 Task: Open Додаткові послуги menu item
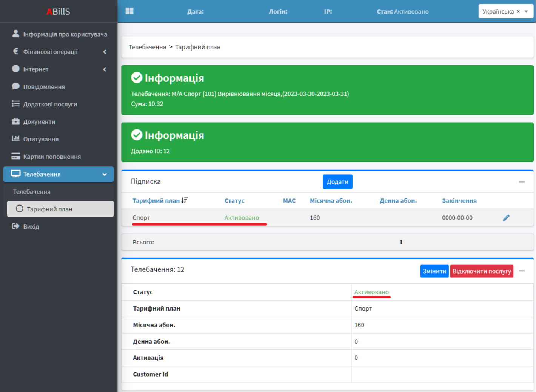(x=50, y=104)
